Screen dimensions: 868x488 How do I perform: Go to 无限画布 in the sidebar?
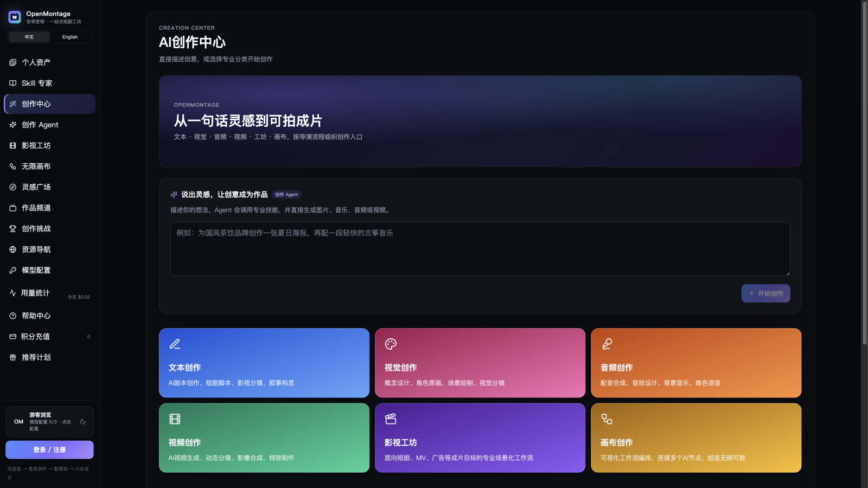tap(49, 166)
